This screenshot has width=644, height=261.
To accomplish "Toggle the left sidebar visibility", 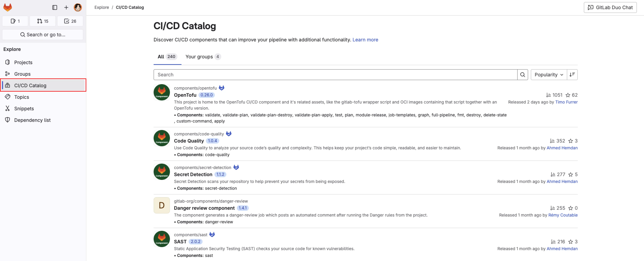I will (x=55, y=7).
